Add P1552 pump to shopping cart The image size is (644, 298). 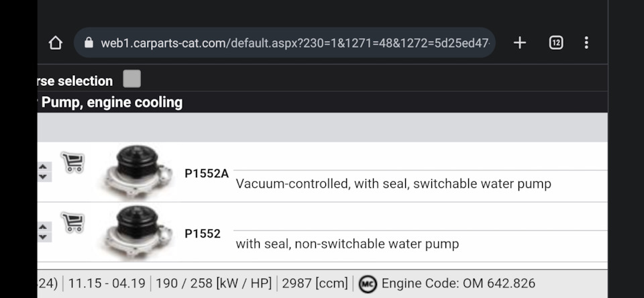tap(72, 222)
